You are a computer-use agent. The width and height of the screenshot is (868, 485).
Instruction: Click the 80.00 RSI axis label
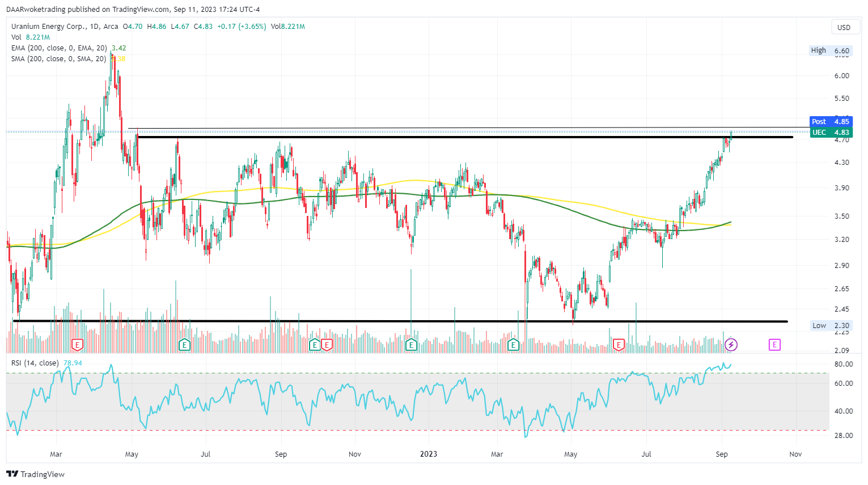click(844, 364)
